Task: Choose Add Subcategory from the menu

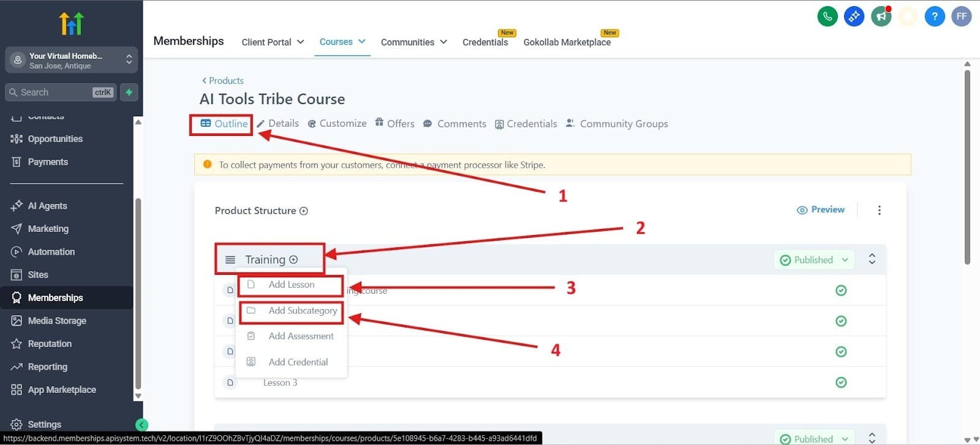Action: pyautogui.click(x=292, y=311)
